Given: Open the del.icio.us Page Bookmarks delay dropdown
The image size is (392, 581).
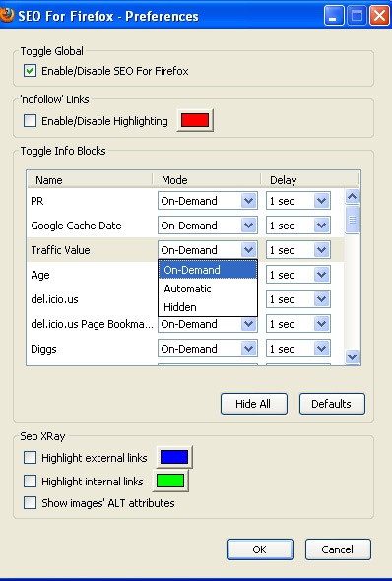Looking at the screenshot, I should point(298,324).
